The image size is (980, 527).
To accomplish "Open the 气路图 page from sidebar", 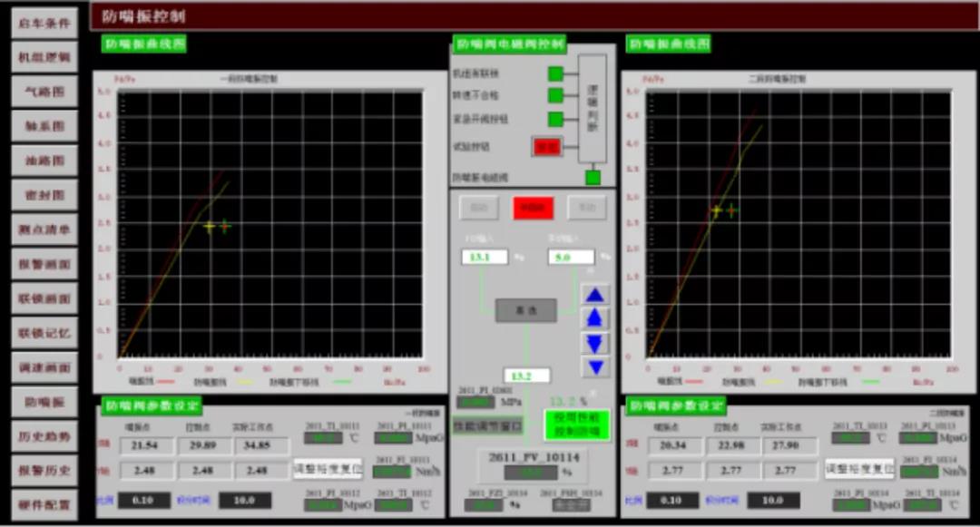I will tap(44, 92).
